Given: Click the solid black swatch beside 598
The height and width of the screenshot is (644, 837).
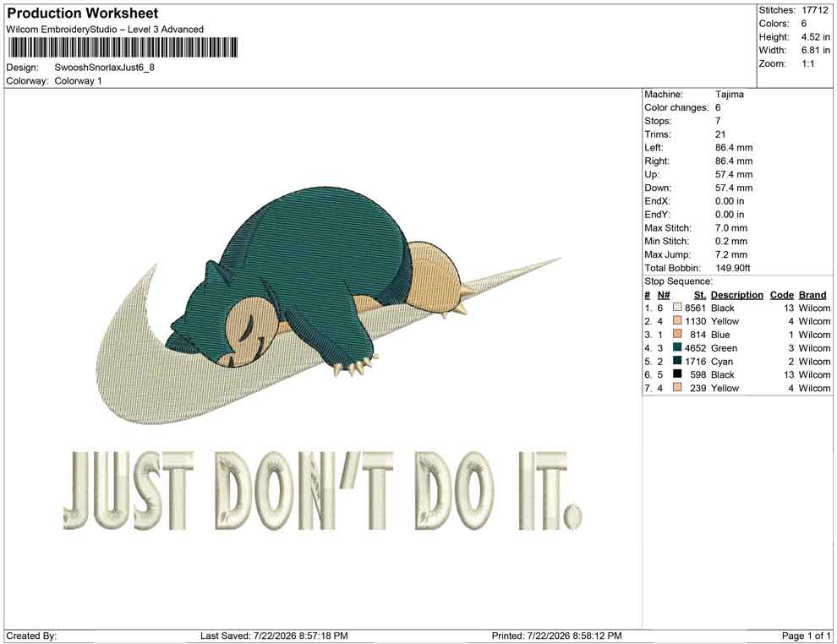Looking at the screenshot, I should pyautogui.click(x=677, y=374).
